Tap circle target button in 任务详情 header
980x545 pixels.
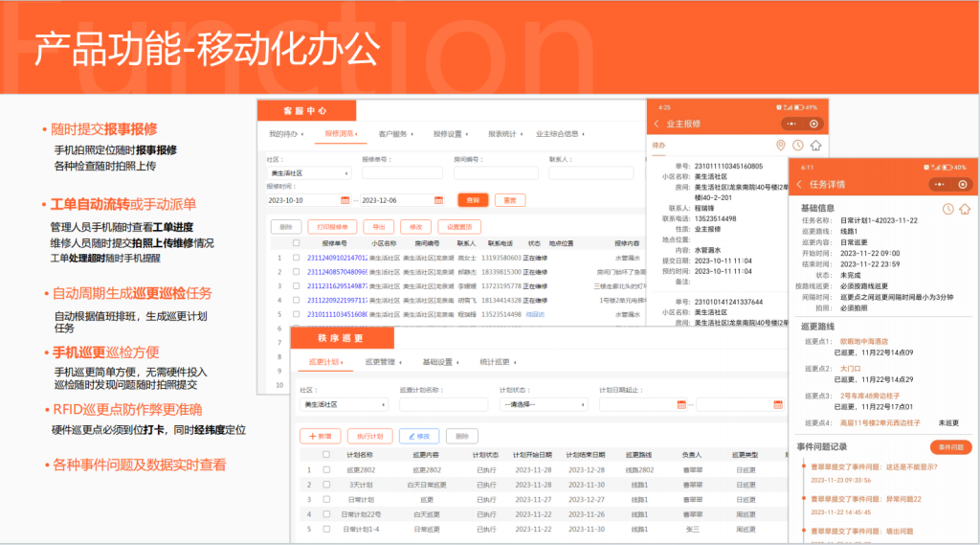[x=963, y=184]
